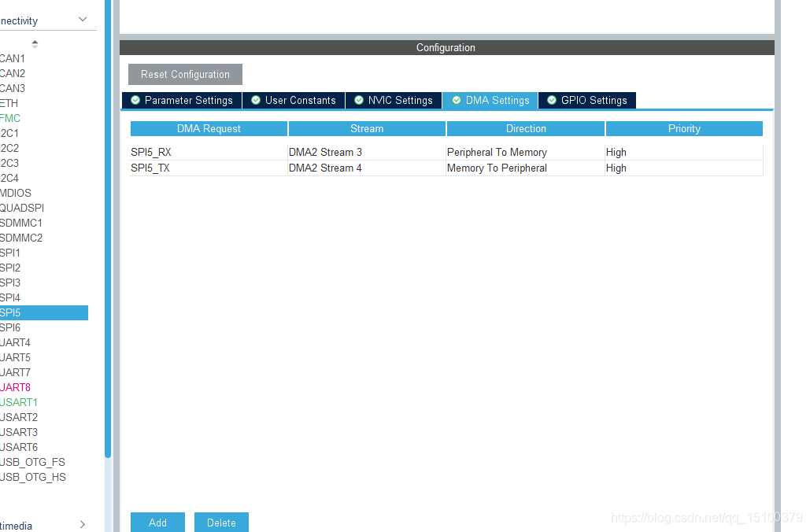The width and height of the screenshot is (810, 532).
Task: Click the Delete DMA request button
Action: [221, 523]
